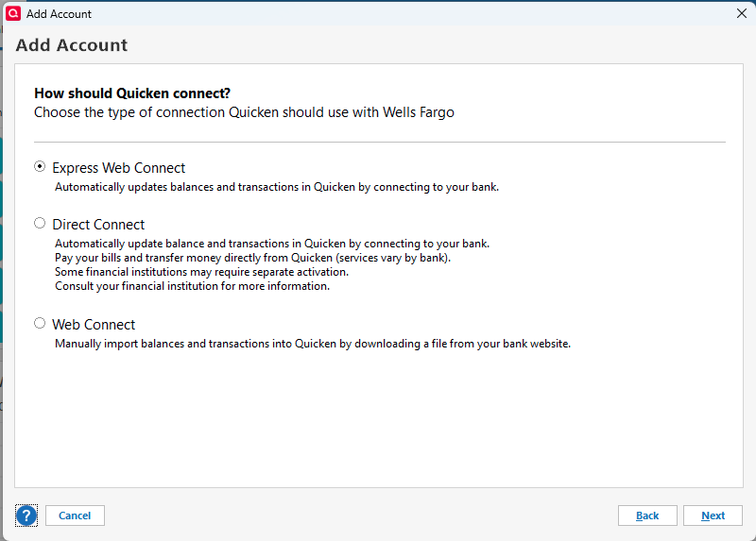Click 'Automatically update balance and transactions' line
This screenshot has width=756, height=541.
(x=272, y=244)
